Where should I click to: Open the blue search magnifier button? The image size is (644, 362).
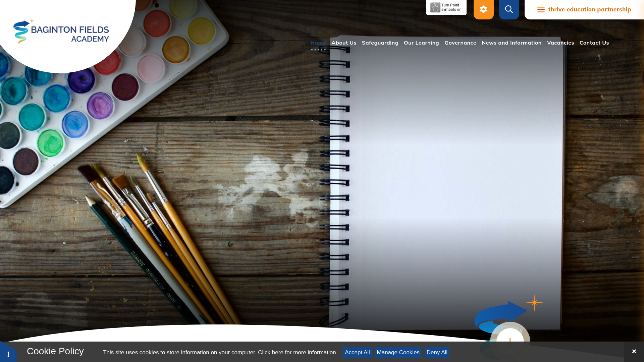[x=509, y=9]
